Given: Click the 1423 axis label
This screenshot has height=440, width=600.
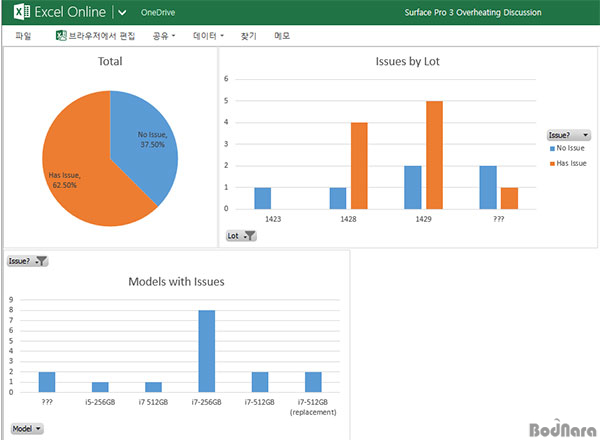Looking at the screenshot, I should [273, 219].
